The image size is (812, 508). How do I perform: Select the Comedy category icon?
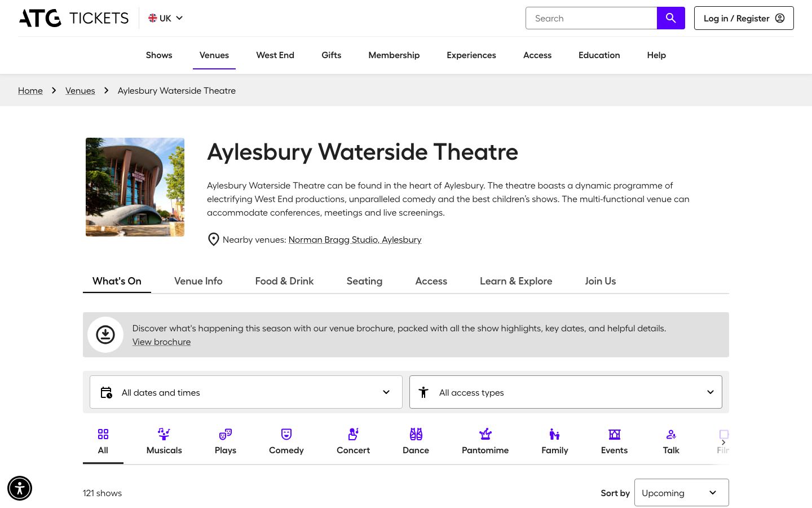click(286, 434)
